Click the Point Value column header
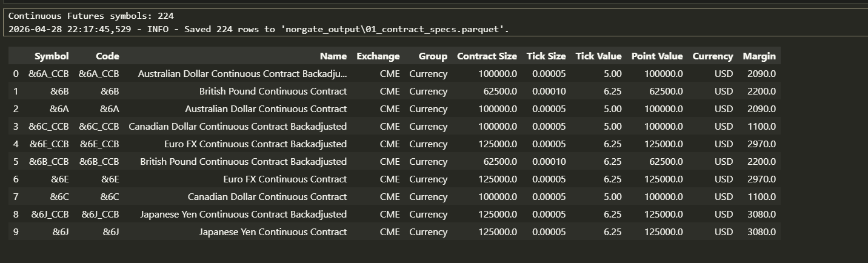The height and width of the screenshot is (263, 868). coord(657,56)
